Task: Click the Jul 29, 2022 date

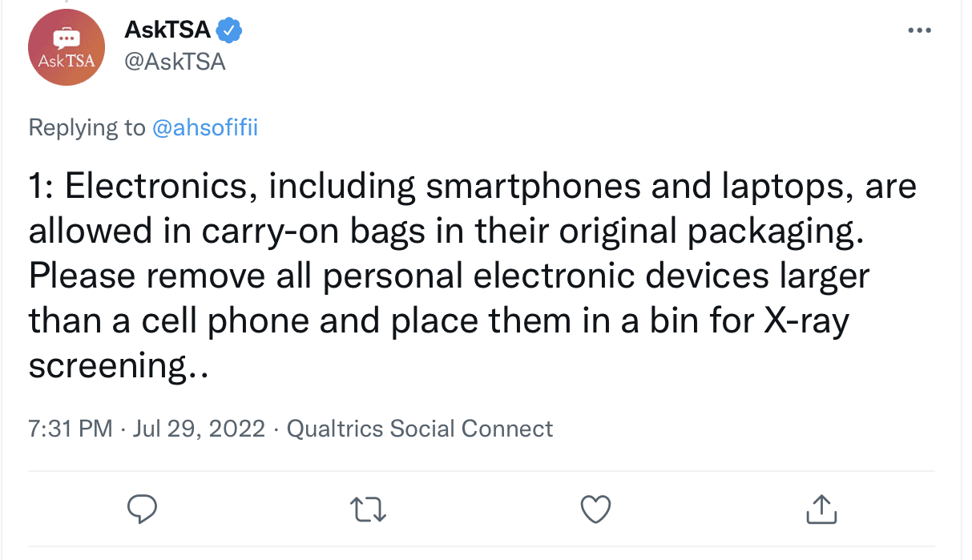Action: [x=199, y=429]
